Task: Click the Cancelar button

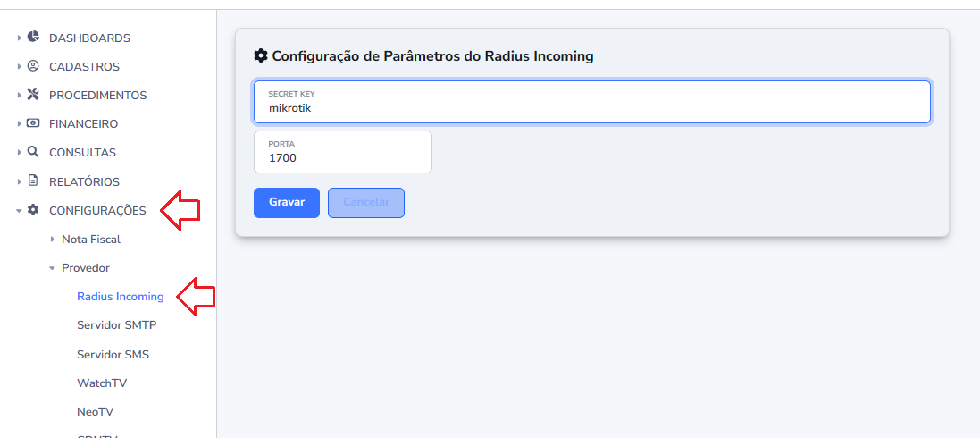Action: tap(366, 203)
